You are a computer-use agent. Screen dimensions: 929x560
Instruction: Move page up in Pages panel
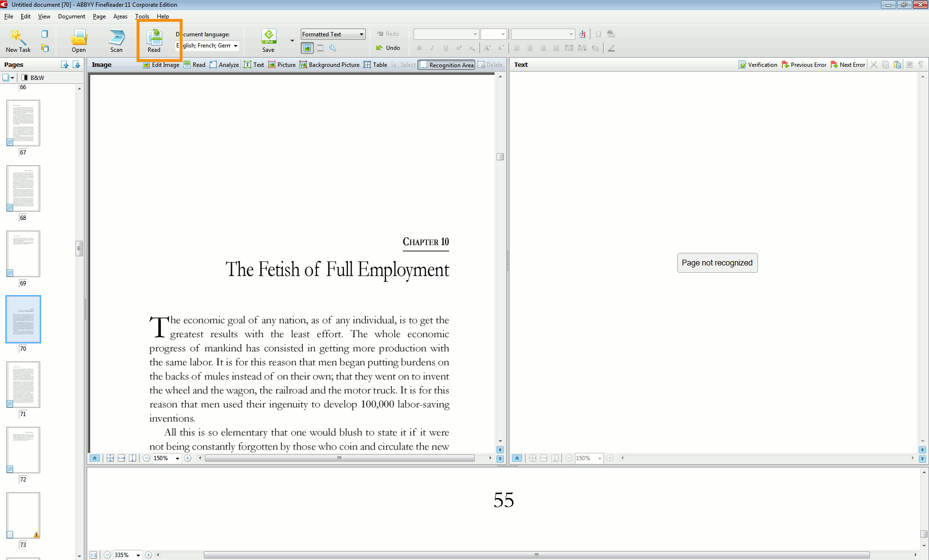click(x=65, y=65)
